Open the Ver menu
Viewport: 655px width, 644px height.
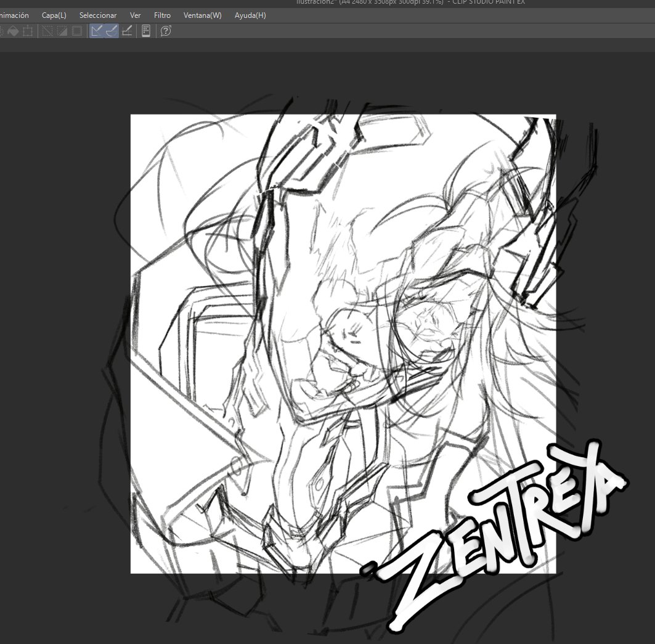coord(135,15)
